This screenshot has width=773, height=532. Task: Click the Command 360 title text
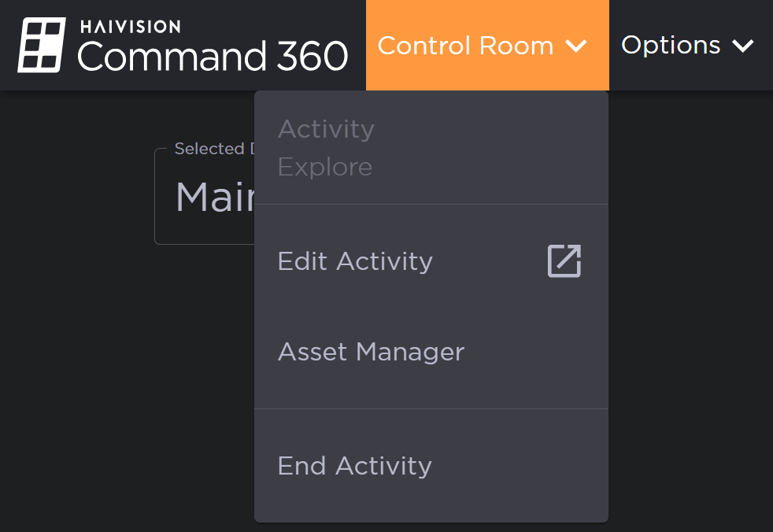pyautogui.click(x=213, y=55)
